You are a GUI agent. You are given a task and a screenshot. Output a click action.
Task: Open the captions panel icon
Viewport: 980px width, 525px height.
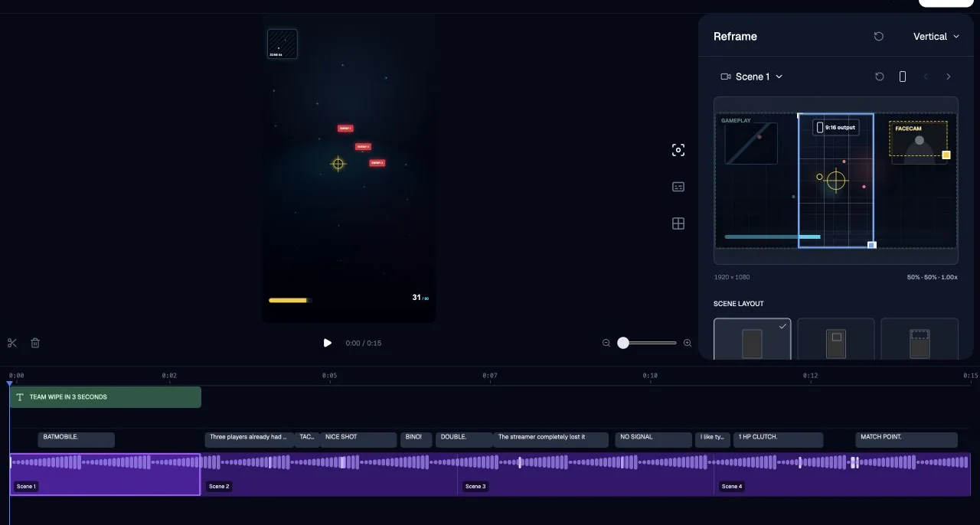678,187
